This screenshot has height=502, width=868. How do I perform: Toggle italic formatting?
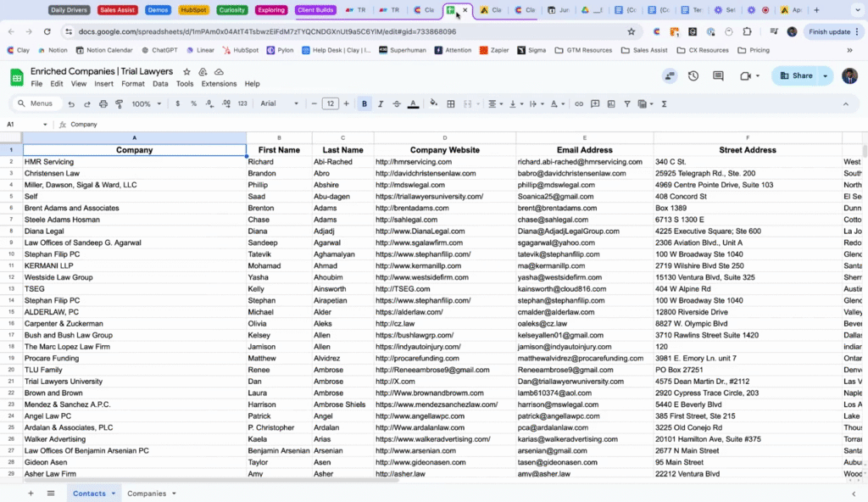381,103
